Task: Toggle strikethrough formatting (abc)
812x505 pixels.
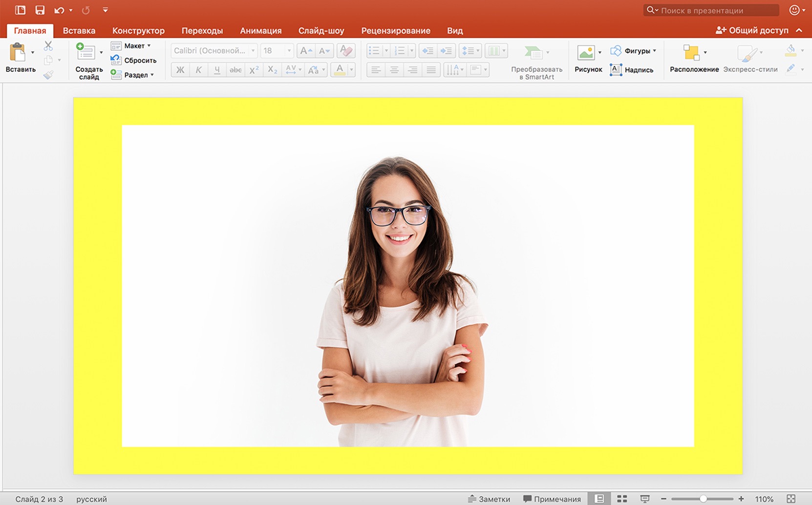Action: (x=235, y=70)
